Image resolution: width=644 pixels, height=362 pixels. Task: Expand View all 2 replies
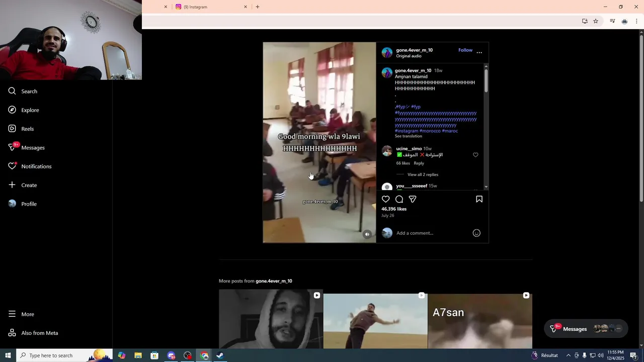[x=423, y=174]
